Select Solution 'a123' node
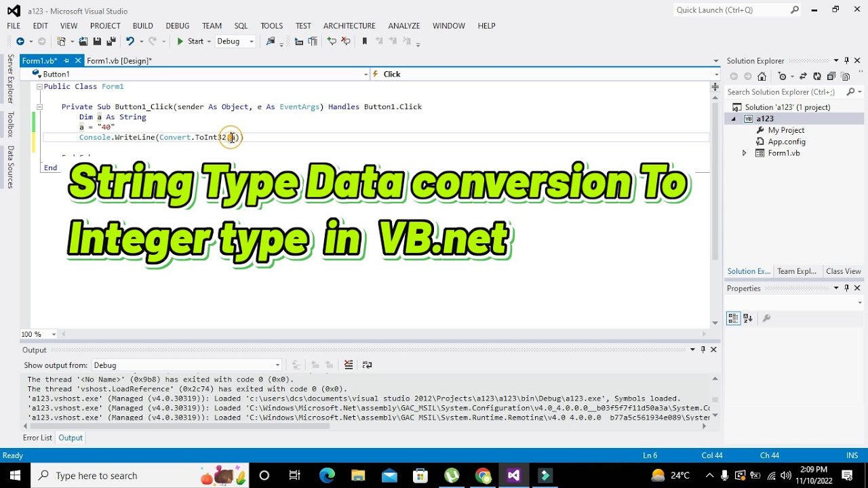The image size is (868, 488). (x=787, y=107)
